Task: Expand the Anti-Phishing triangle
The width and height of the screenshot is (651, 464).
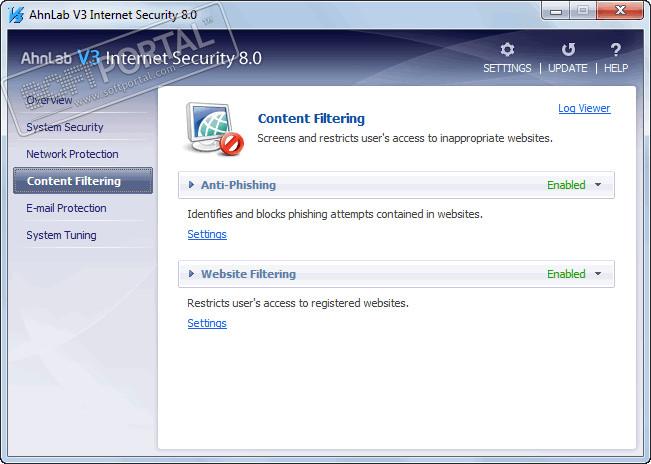Action: (x=191, y=185)
